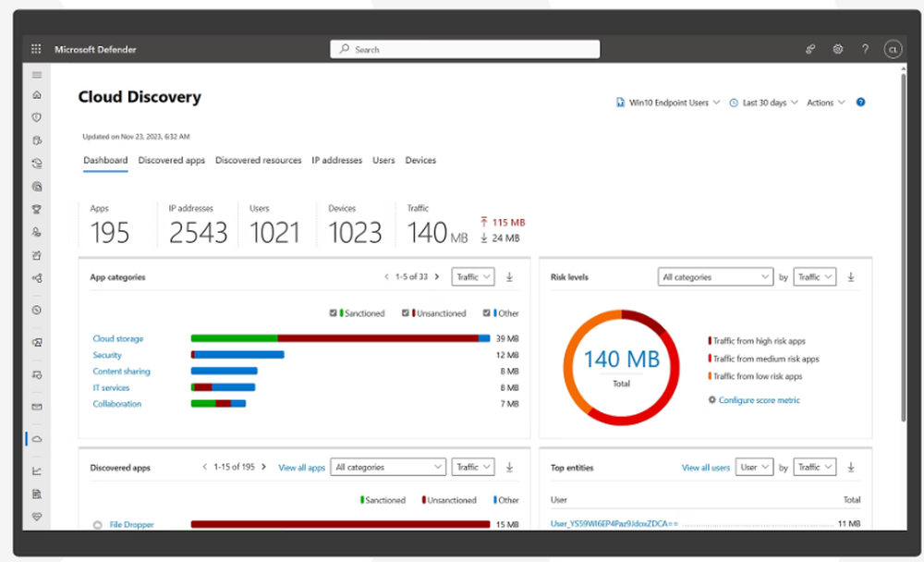
Task: Click the trophy icon in the sidebar
Action: [x=37, y=209]
